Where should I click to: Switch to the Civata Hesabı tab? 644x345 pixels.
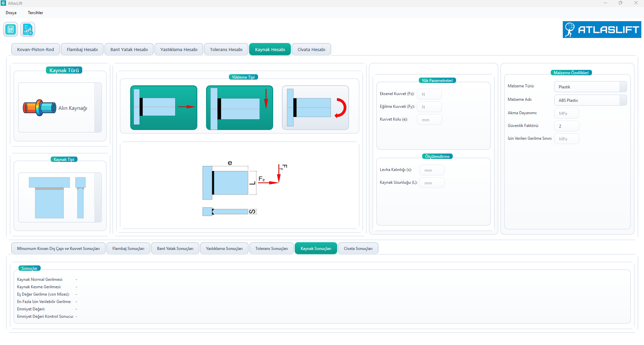pos(311,49)
